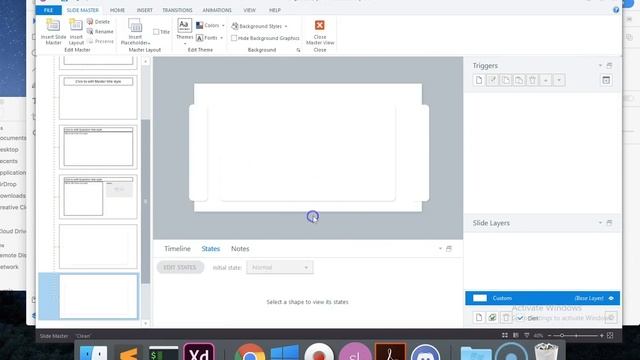Switch to the States tab

(x=211, y=249)
